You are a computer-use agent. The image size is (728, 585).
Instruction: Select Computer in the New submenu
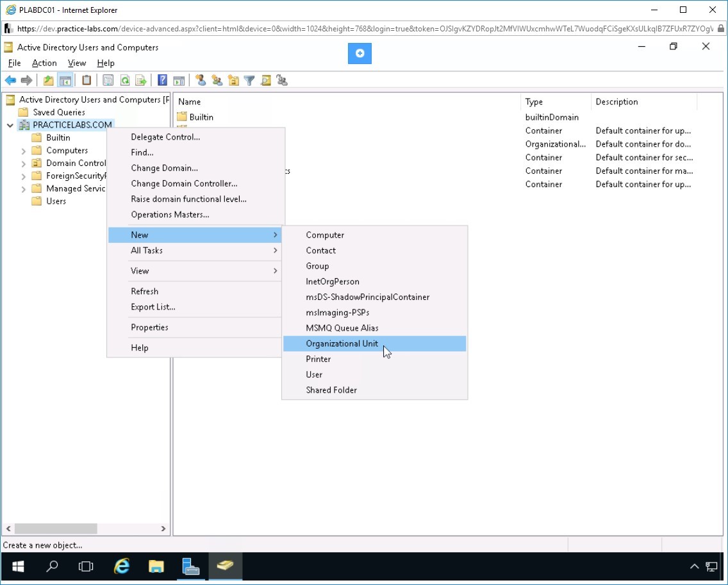(375, 235)
